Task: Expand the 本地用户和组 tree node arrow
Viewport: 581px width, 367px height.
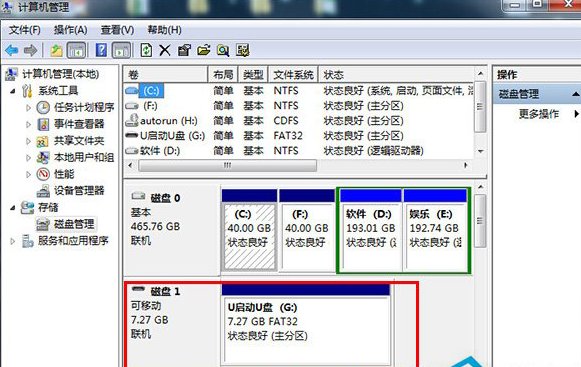Action: pos(29,158)
